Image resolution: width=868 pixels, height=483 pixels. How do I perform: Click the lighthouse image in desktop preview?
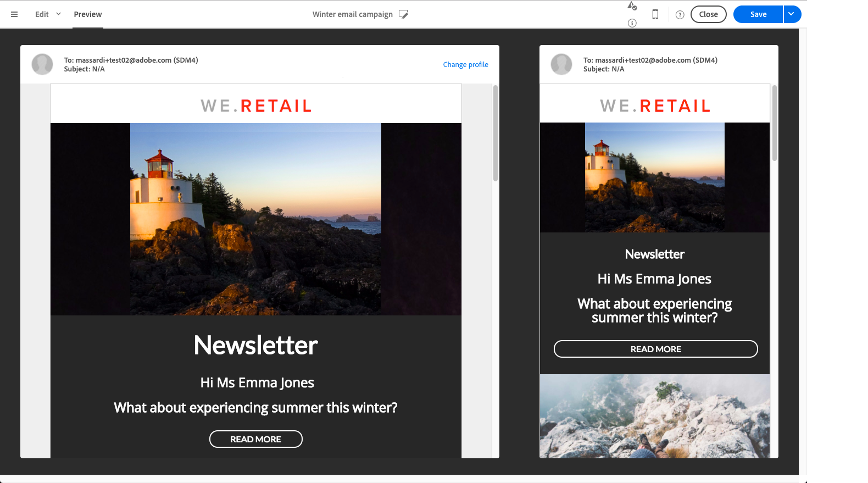point(255,219)
